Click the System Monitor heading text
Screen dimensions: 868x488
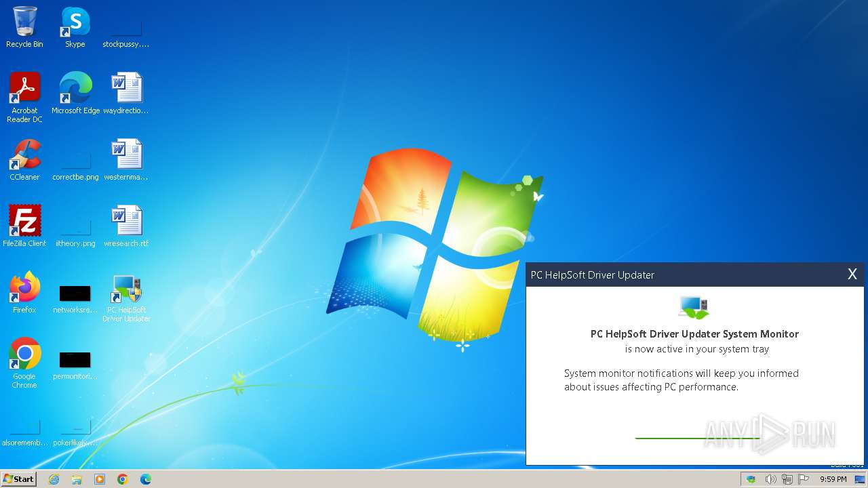694,333
